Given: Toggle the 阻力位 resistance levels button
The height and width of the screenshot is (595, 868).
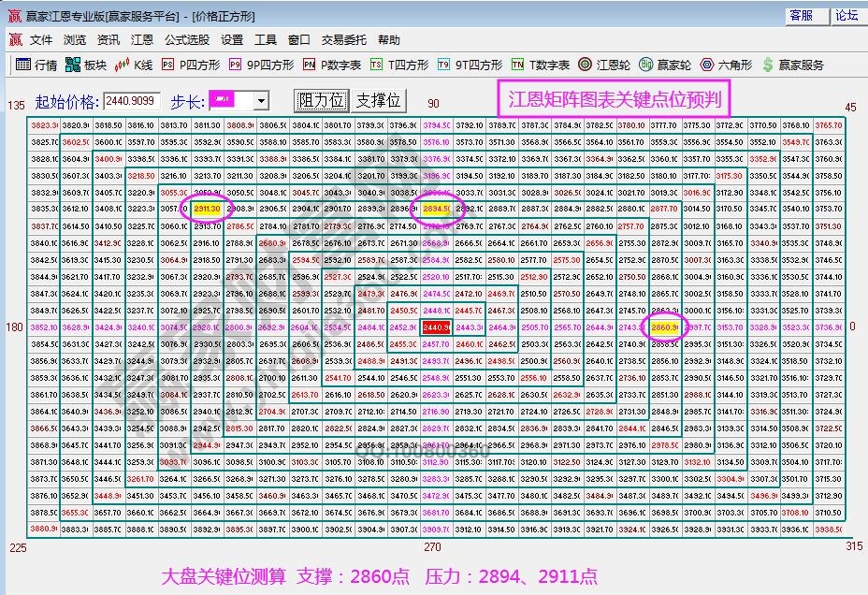Looking at the screenshot, I should pos(320,100).
